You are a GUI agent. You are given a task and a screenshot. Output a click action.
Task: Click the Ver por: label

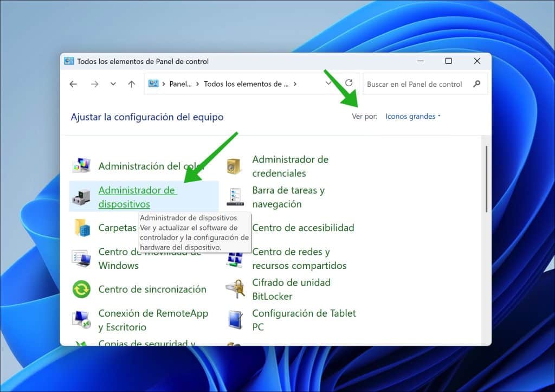pyautogui.click(x=365, y=117)
